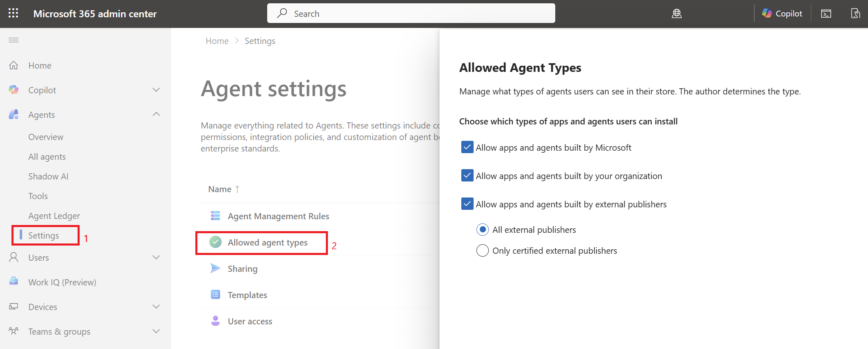Open Allowed agent types setting
The width and height of the screenshot is (868, 349).
click(268, 243)
